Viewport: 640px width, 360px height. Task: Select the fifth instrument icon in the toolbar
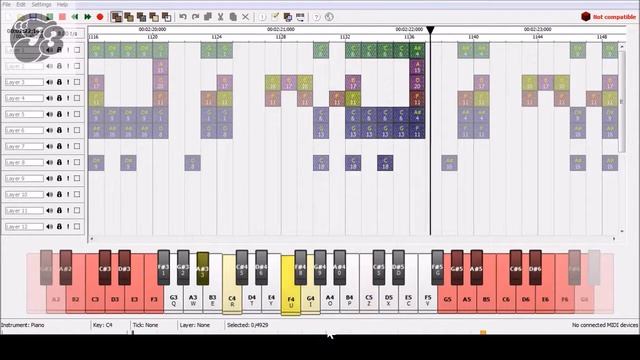(167, 17)
